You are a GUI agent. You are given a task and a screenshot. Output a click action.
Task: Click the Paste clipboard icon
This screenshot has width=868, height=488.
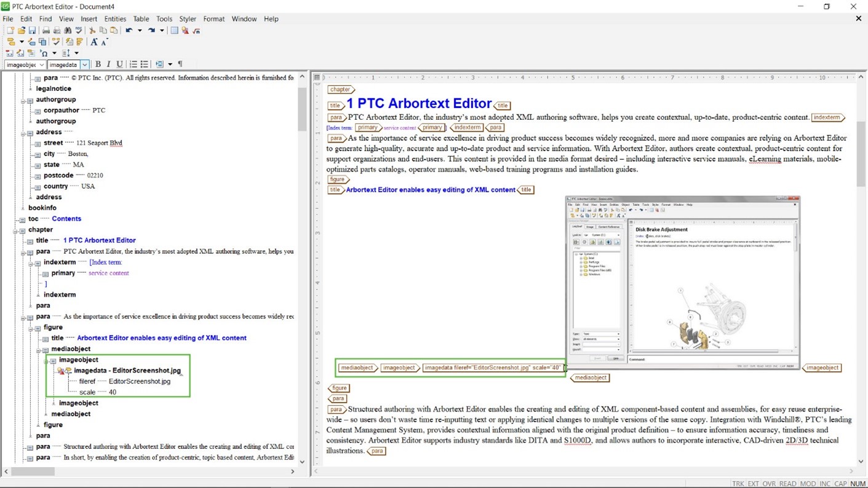pyautogui.click(x=114, y=30)
